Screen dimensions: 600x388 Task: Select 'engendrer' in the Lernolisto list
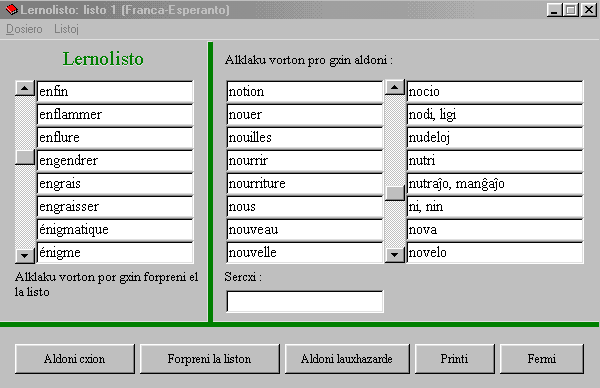coord(115,160)
